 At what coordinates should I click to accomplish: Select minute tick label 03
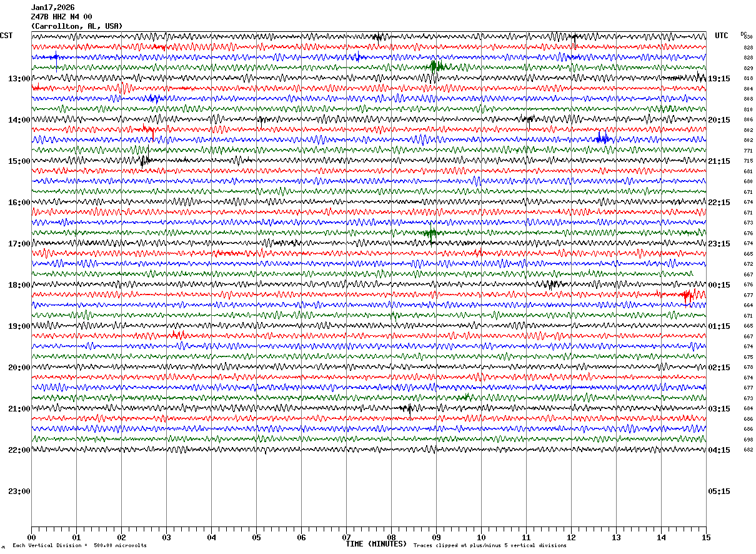[166, 537]
